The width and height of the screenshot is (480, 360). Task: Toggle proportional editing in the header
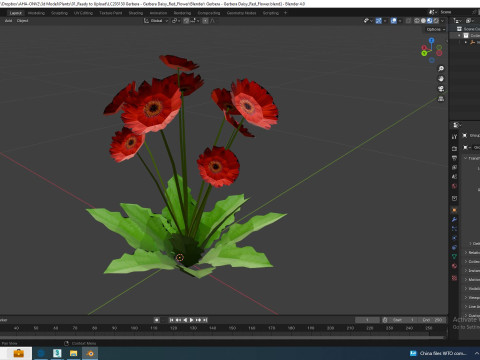click(205, 21)
